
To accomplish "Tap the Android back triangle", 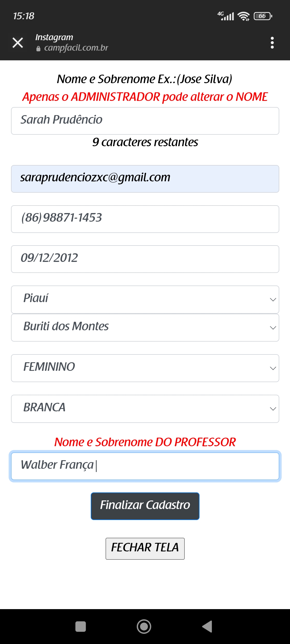I will 207,627.
